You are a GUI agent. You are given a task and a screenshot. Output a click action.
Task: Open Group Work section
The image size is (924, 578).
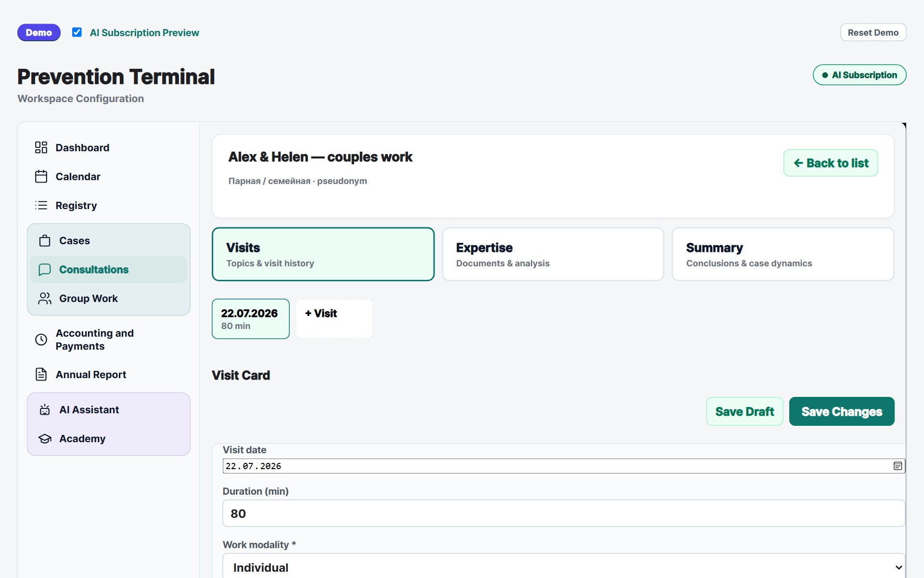pyautogui.click(x=108, y=298)
